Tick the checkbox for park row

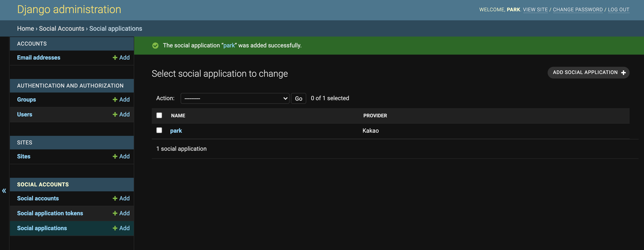click(x=159, y=130)
